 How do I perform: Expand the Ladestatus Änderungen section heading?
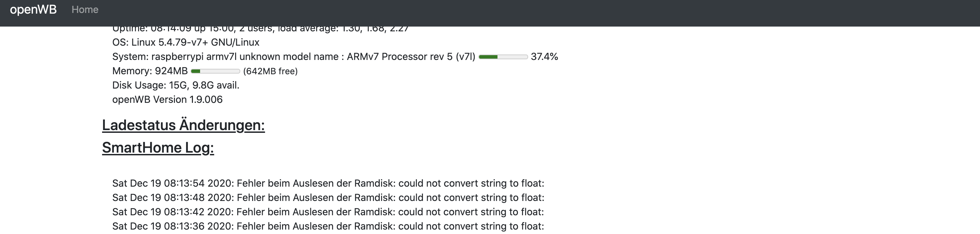pyautogui.click(x=183, y=125)
